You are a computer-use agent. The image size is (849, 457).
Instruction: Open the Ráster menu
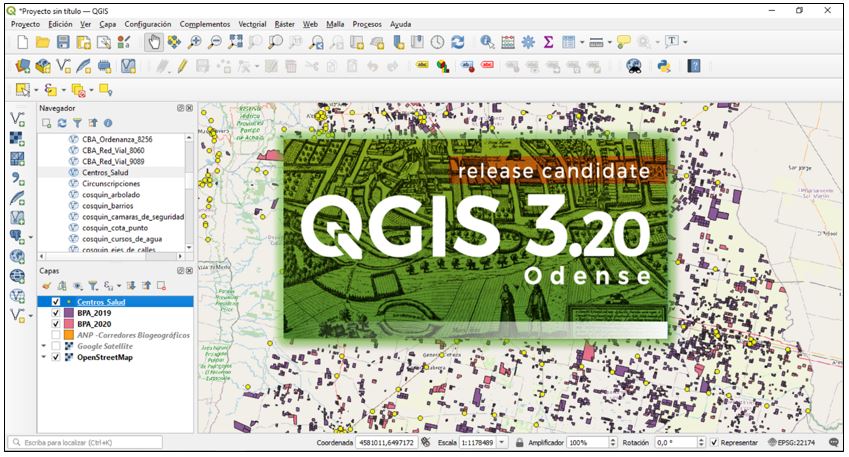(285, 24)
